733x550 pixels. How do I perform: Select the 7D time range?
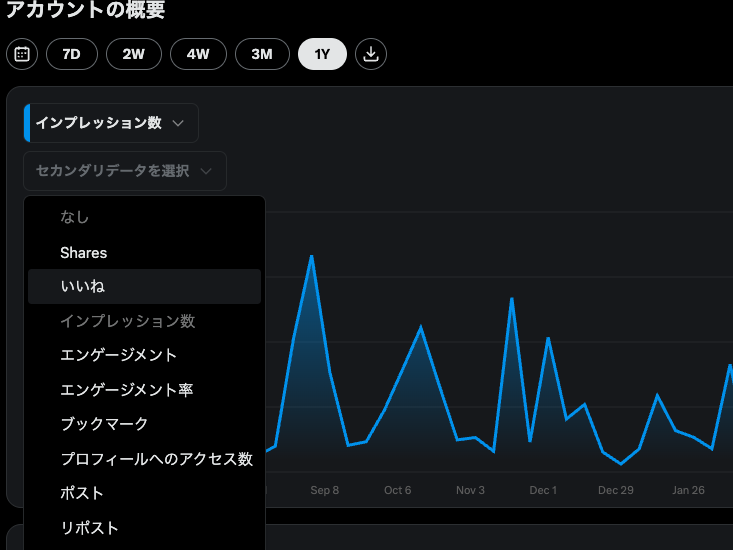(72, 54)
